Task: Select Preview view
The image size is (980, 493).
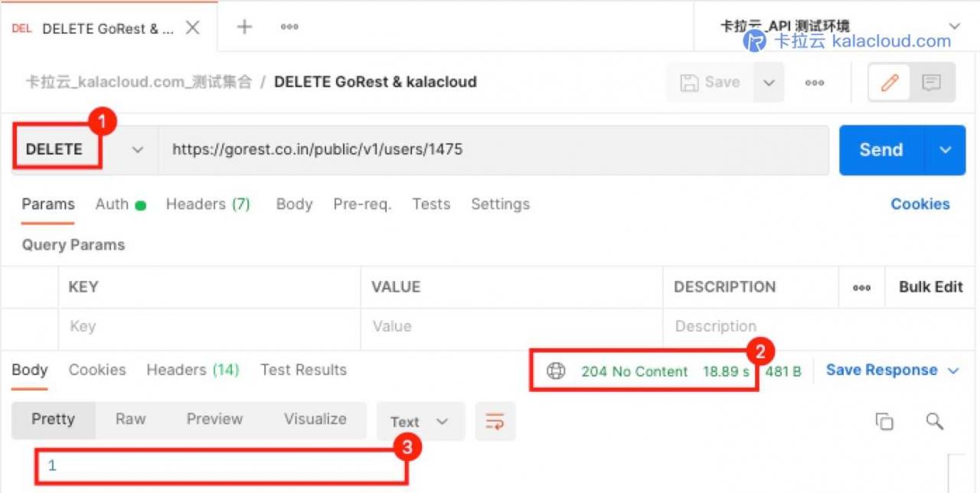Action: 214,420
